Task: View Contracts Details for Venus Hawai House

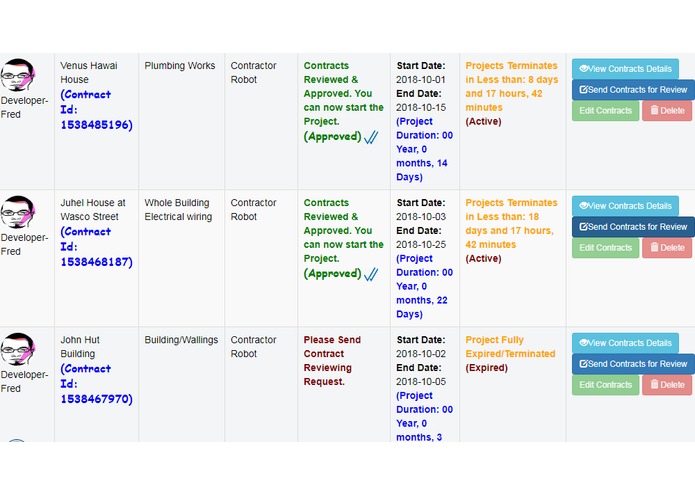Action: tap(625, 69)
